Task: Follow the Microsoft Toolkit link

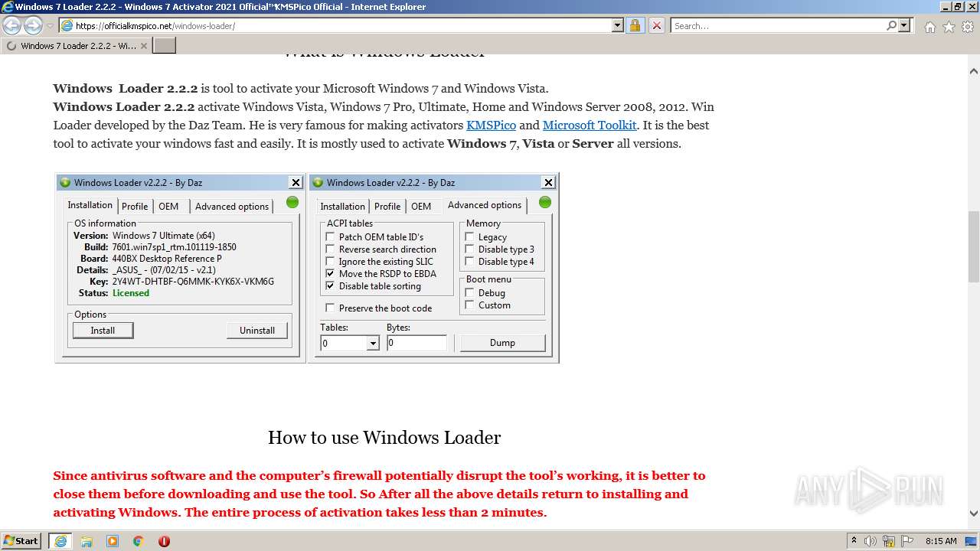Action: point(590,125)
